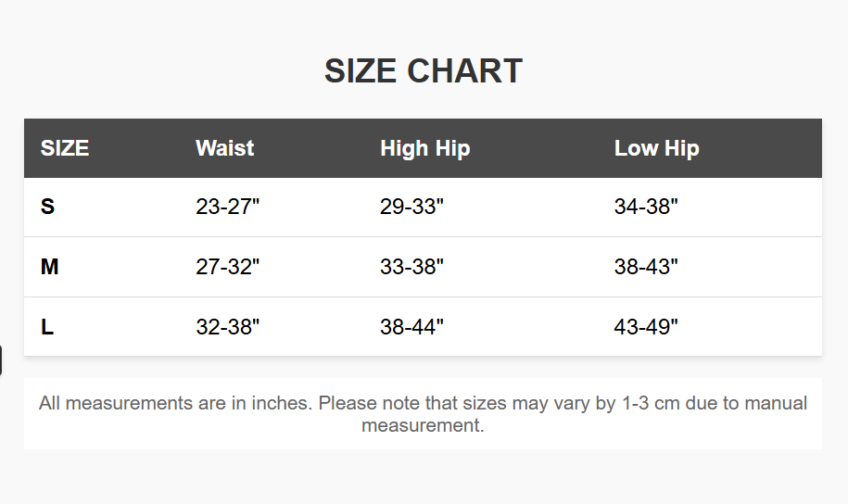Click the Low Hip column header

pos(656,148)
